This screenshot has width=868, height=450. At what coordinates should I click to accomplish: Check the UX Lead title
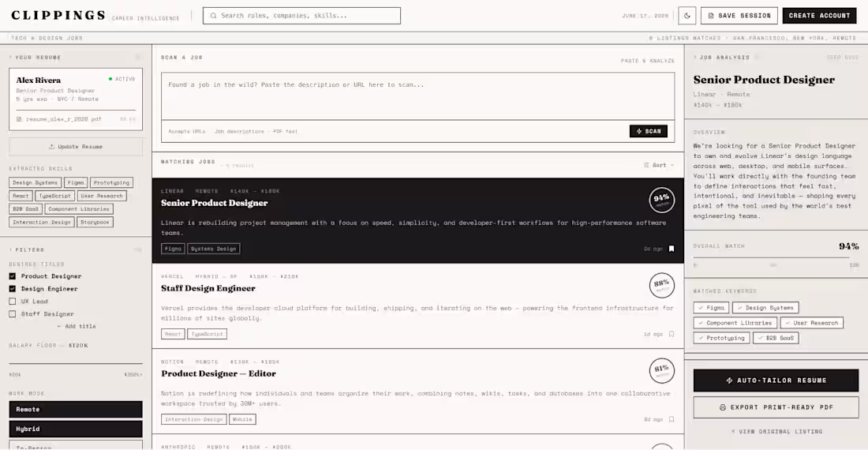click(x=12, y=302)
